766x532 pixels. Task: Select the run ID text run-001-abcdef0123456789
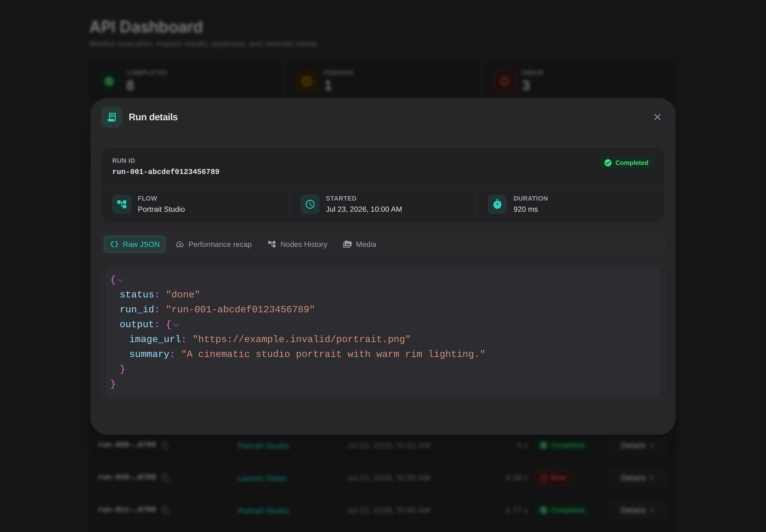coord(166,172)
